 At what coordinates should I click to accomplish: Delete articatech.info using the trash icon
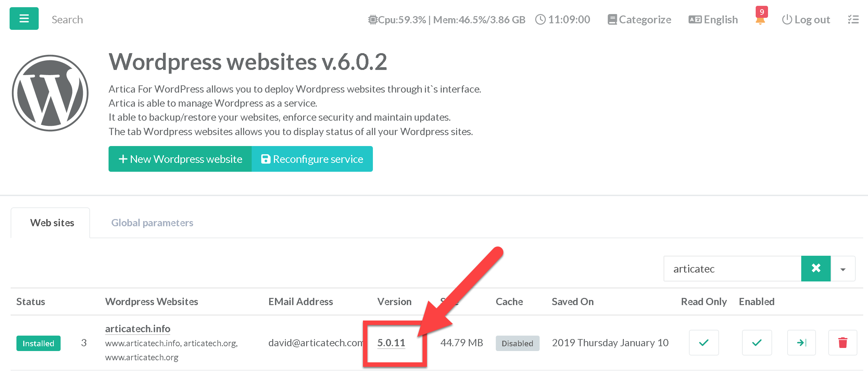pos(842,342)
